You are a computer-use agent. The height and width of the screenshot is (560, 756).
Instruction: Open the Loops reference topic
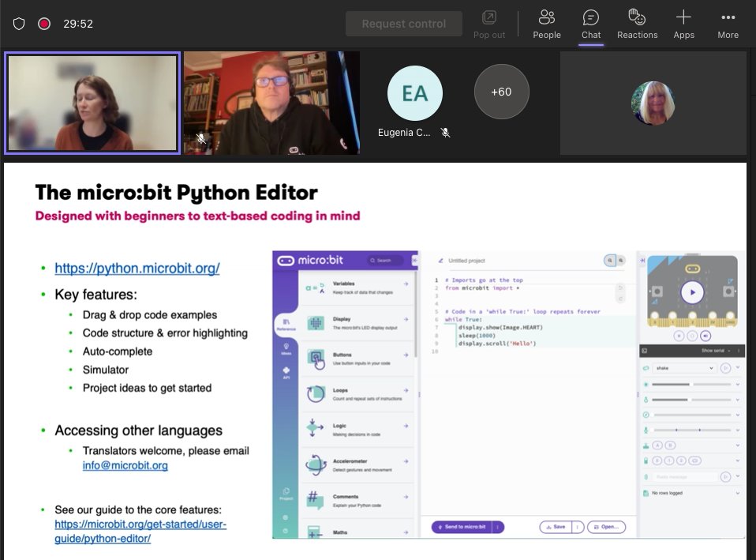(x=357, y=394)
